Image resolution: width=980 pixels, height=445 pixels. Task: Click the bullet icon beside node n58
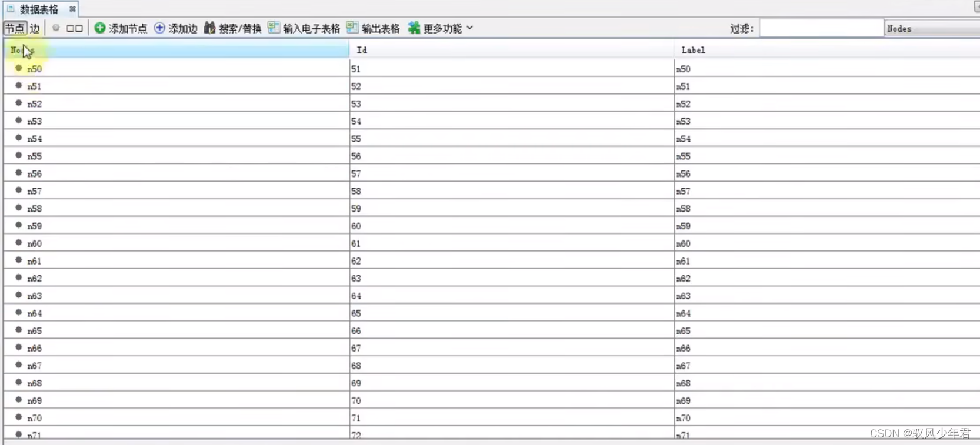coord(19,208)
